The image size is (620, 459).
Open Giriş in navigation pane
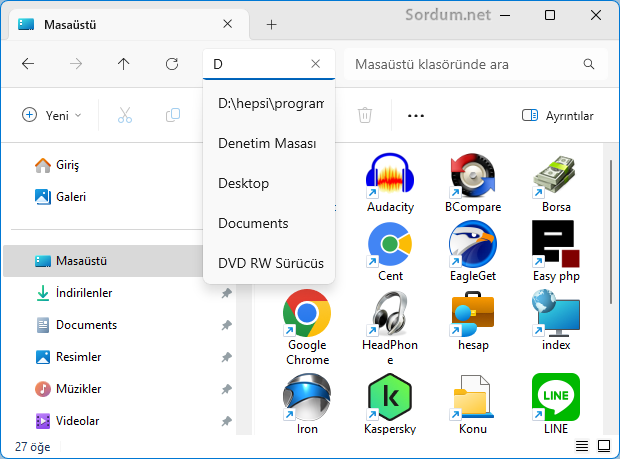pyautogui.click(x=57, y=165)
